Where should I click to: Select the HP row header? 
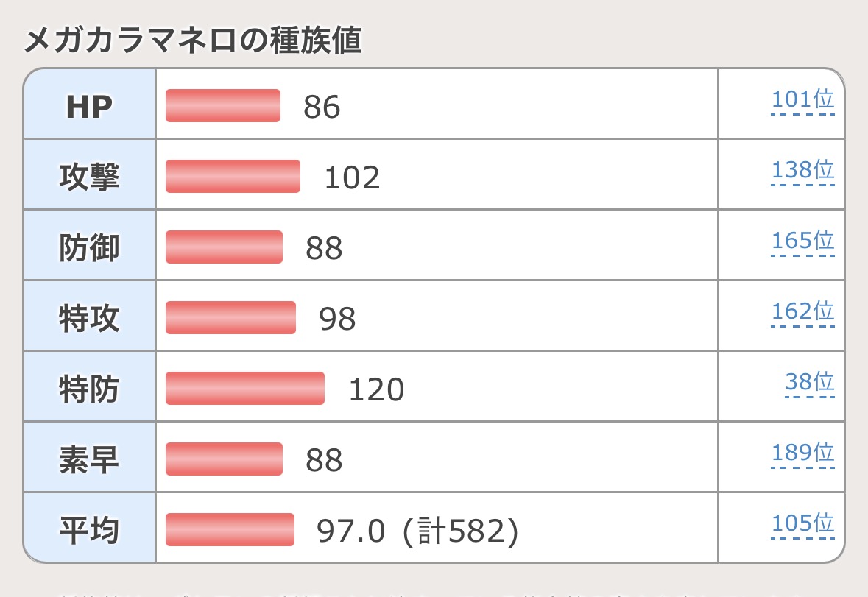click(x=89, y=107)
